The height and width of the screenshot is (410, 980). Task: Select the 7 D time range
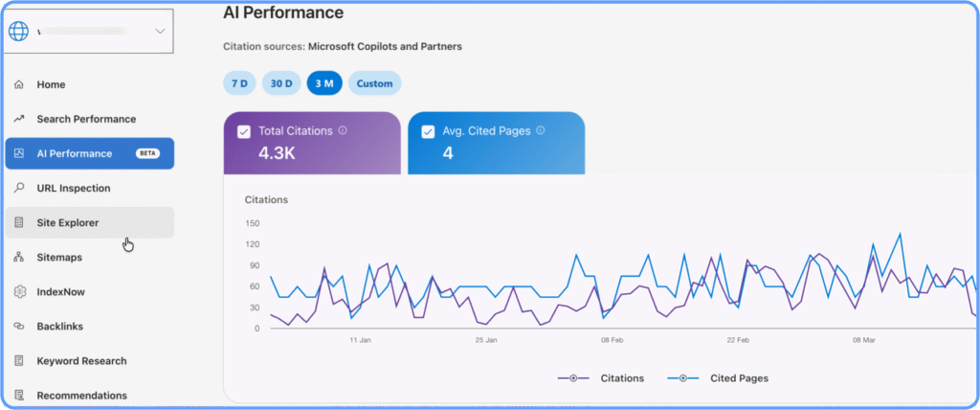239,83
